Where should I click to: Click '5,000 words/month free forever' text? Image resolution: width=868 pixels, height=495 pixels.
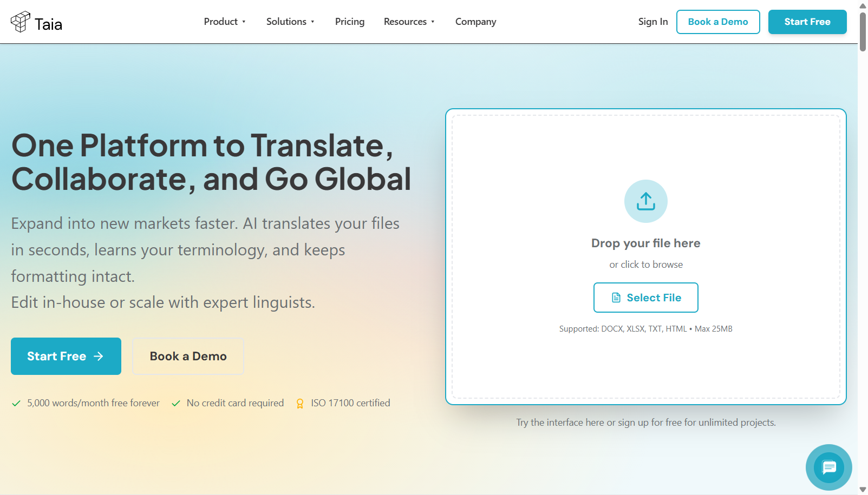tap(93, 403)
